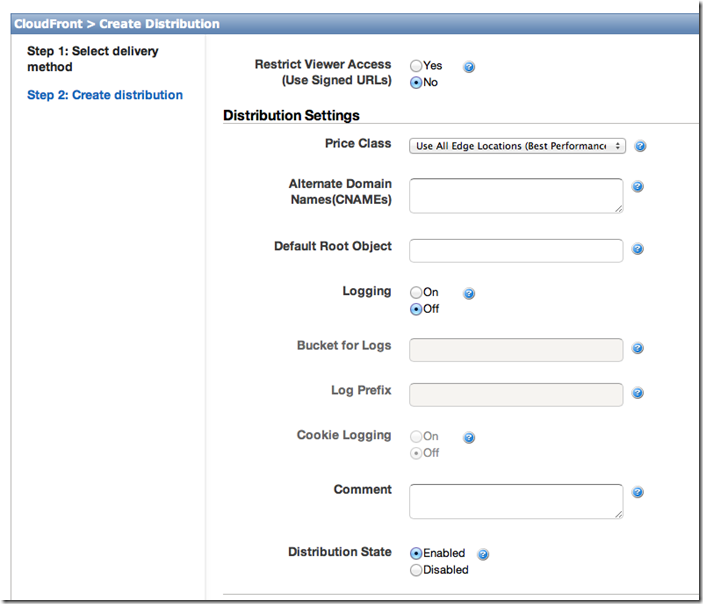Click help icon for Alternate Domain Names

pos(638,186)
